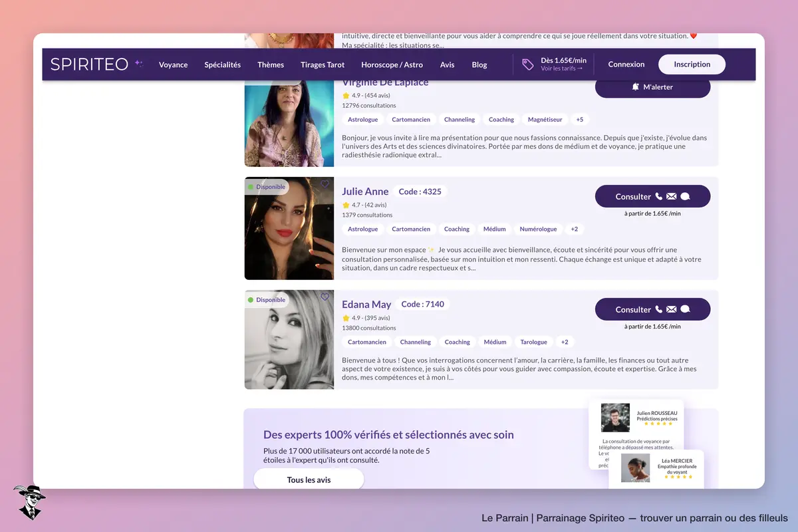Click Consulter button for Edana May
The image size is (798, 532).
click(652, 309)
